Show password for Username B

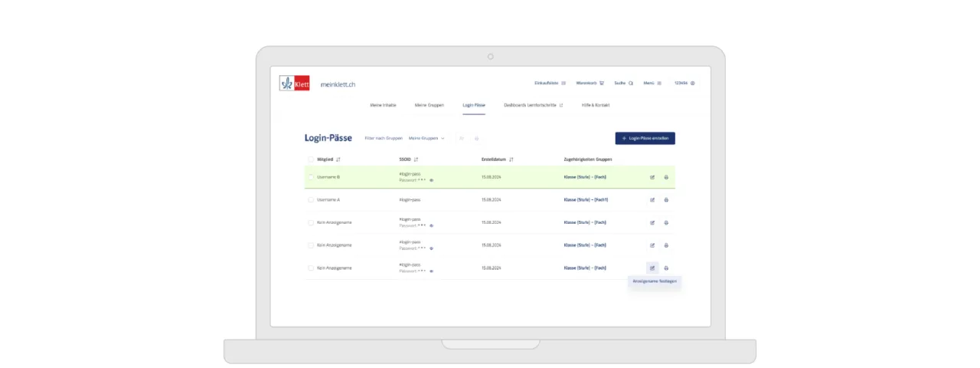click(432, 180)
